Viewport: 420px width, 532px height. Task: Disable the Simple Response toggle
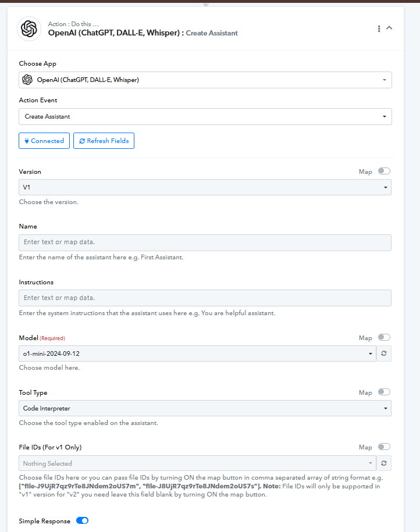[x=82, y=521]
